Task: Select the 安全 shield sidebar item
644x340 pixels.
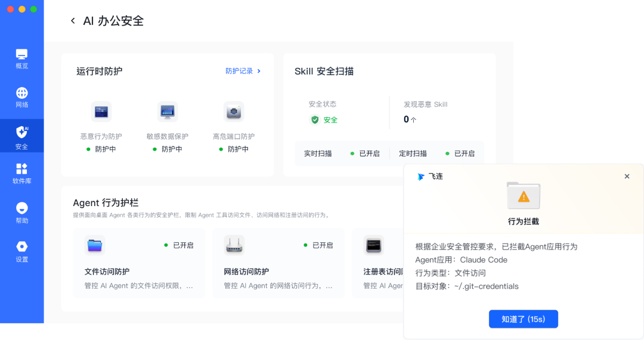Action: [x=22, y=136]
